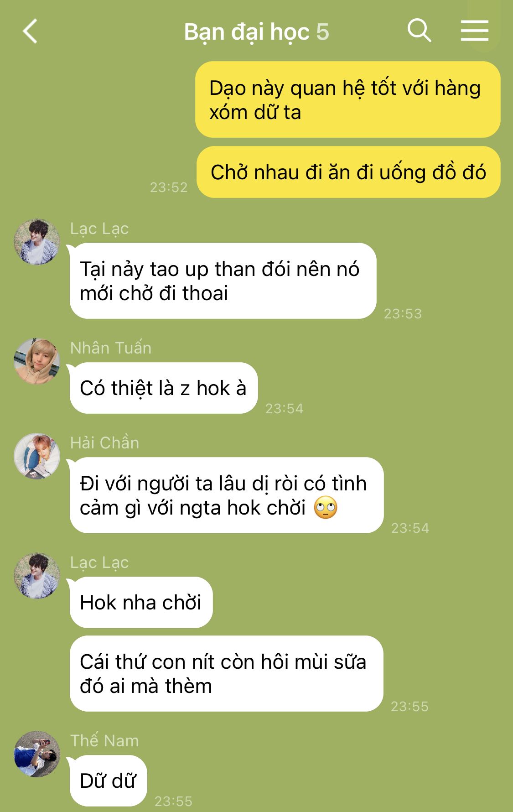Select the yellow message 'Dạo này quan hệ tốt'

click(x=348, y=99)
